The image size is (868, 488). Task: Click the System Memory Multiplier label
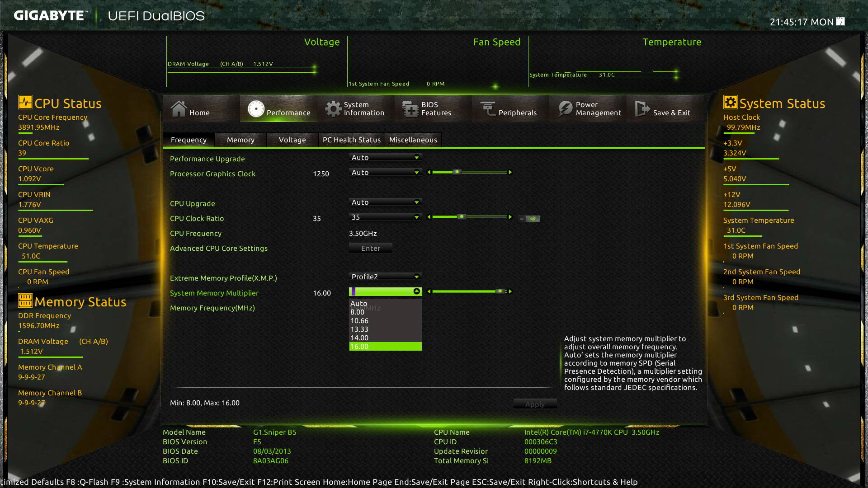tap(214, 293)
